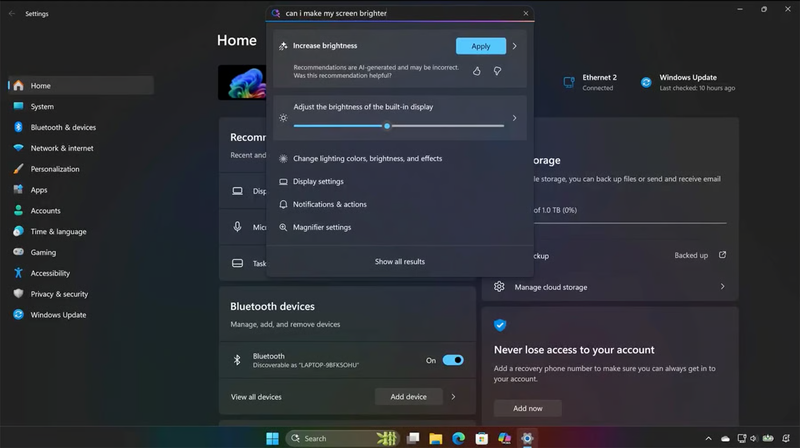Go back with the back arrow
Viewport: 800px width, 448px height.
coord(12,13)
